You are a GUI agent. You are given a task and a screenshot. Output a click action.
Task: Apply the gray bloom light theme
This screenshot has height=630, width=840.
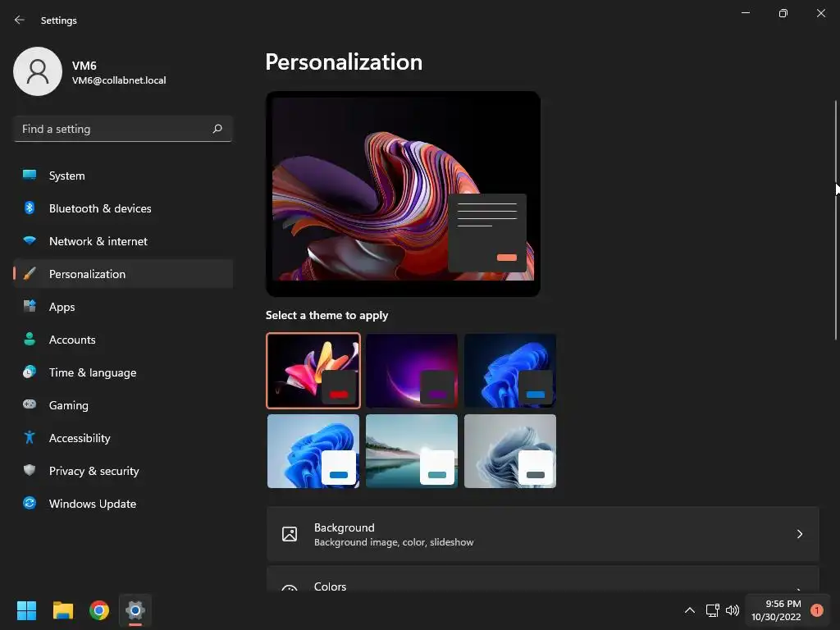pos(510,451)
